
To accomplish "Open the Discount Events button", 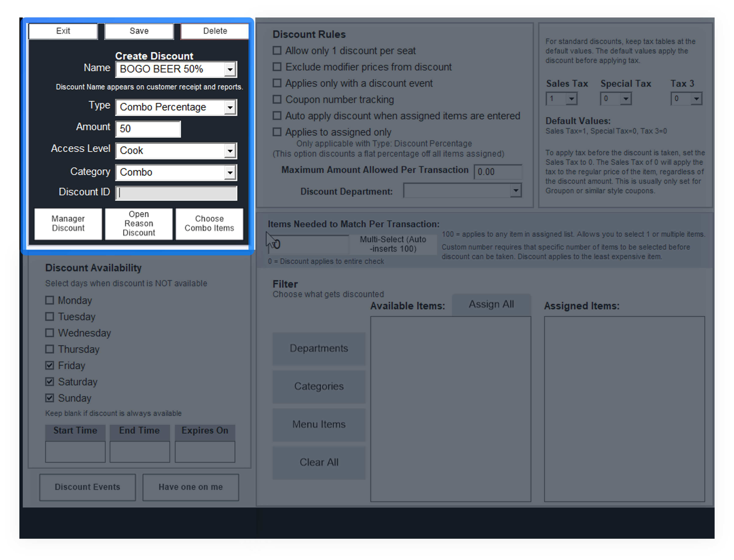I will 87,487.
